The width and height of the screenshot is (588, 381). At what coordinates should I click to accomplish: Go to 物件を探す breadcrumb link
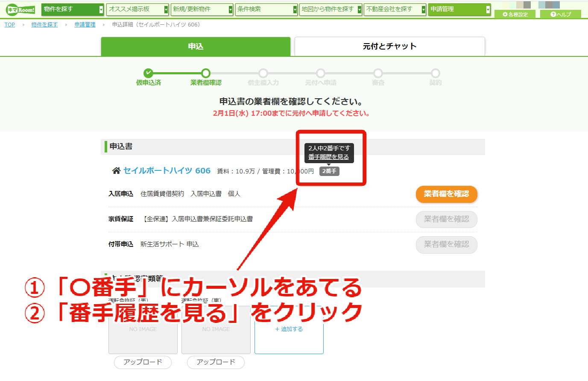click(44, 25)
